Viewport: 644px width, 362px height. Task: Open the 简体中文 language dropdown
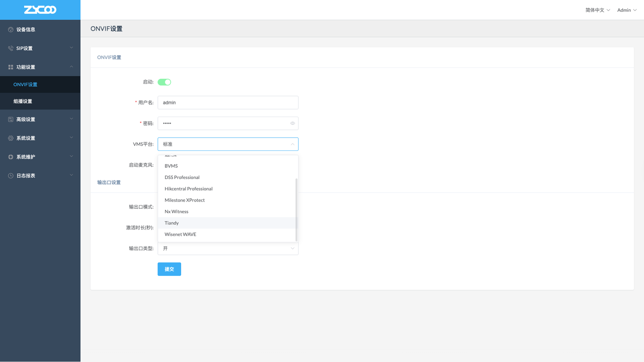click(597, 10)
